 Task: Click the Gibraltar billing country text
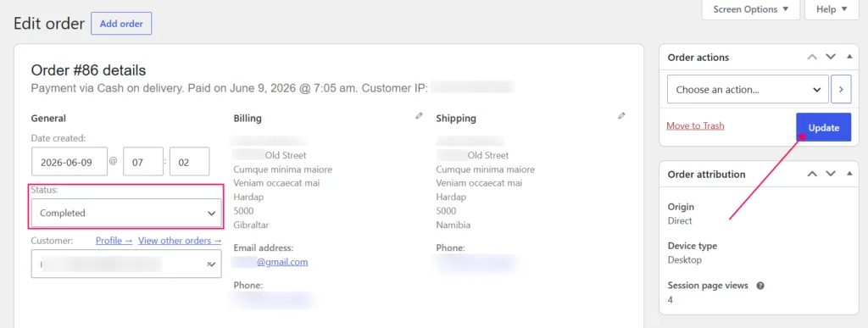(251, 225)
